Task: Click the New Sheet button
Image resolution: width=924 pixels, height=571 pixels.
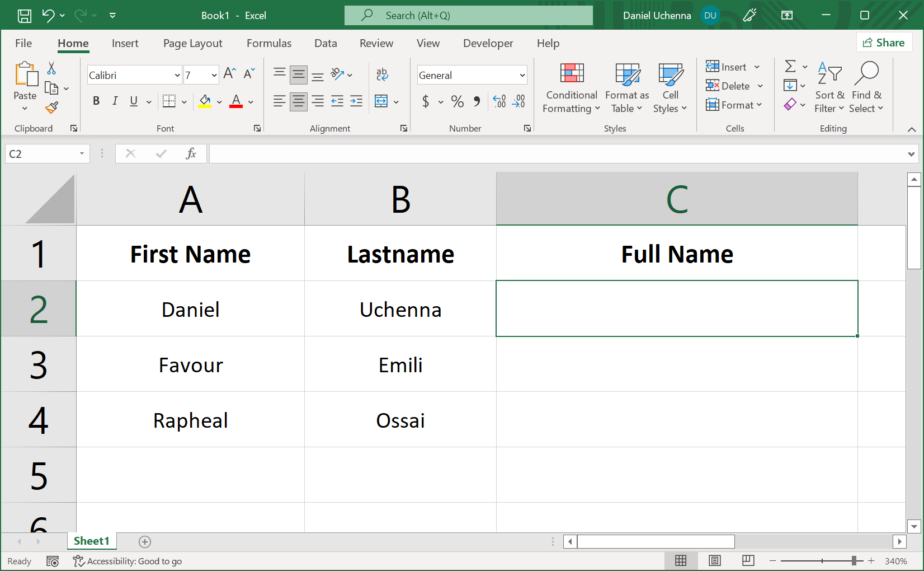Action: coord(145,541)
